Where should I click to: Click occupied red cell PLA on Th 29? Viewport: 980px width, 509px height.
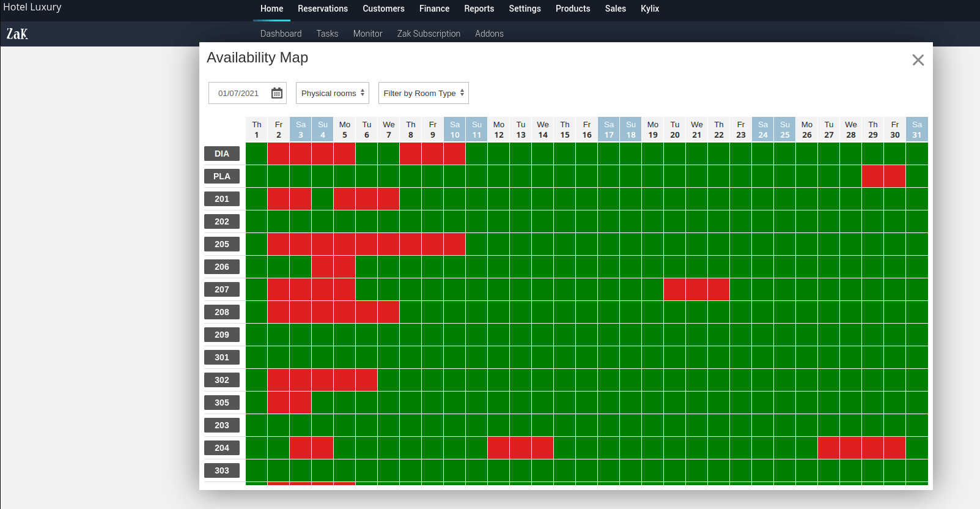click(x=873, y=176)
